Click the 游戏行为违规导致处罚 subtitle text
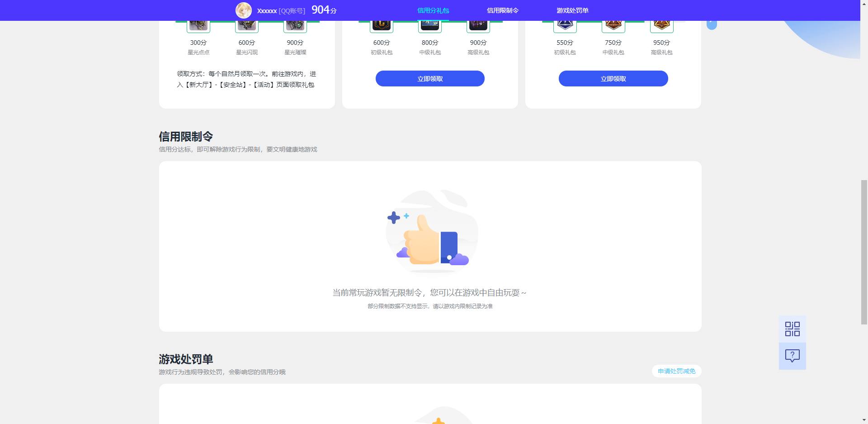868x424 pixels. 222,372
